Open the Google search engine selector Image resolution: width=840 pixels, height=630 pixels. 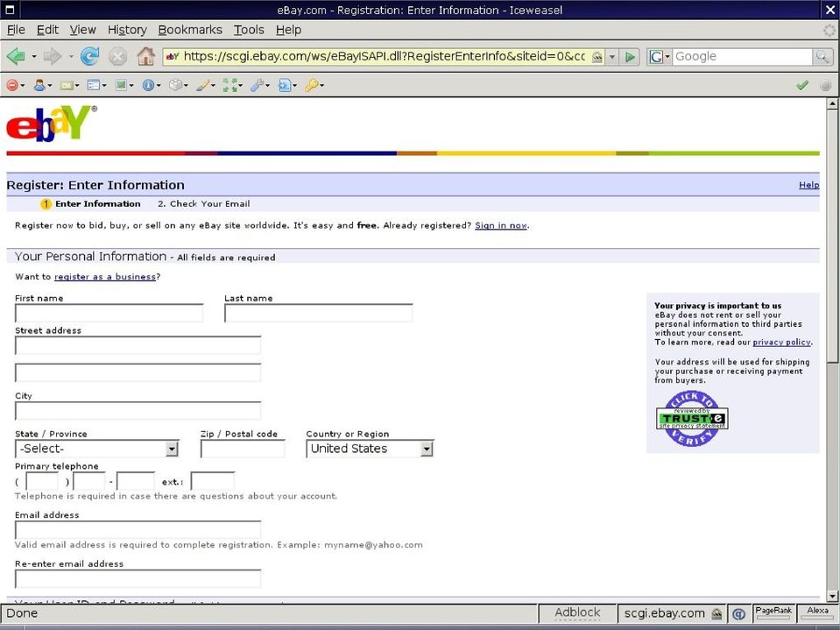[x=659, y=56]
